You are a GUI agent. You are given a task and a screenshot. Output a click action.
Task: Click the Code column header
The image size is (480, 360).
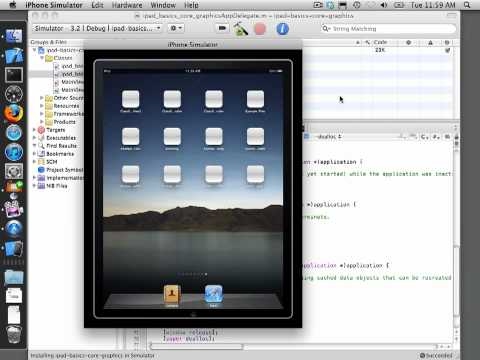380,42
